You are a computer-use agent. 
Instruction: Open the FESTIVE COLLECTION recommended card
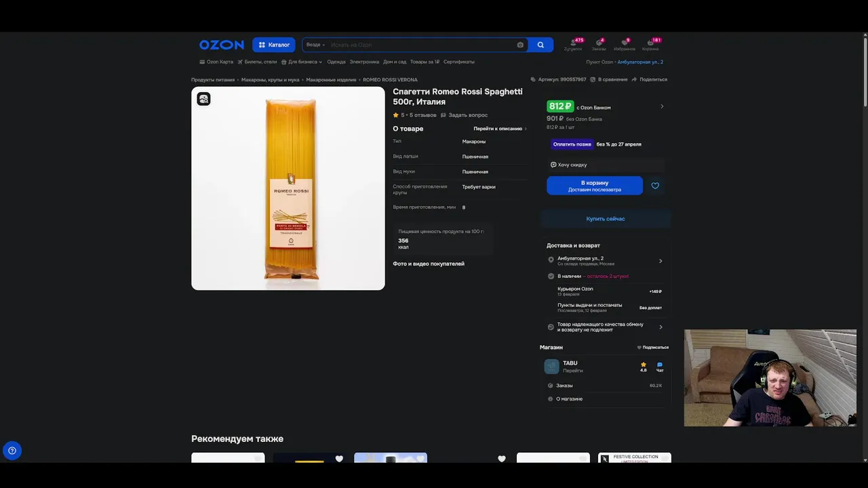coord(635,458)
